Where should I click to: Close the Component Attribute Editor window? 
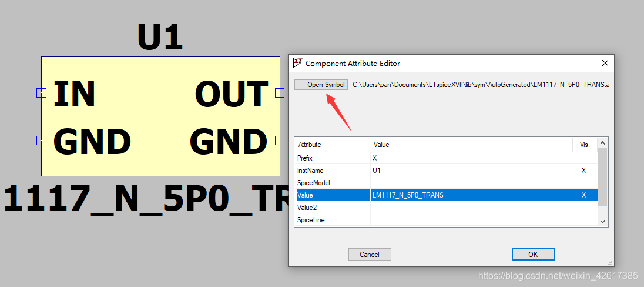coord(605,63)
